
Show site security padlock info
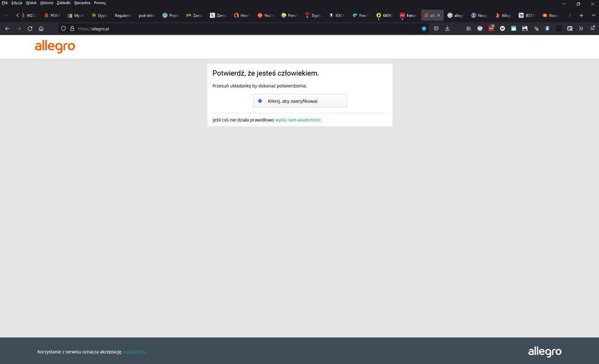72,29
